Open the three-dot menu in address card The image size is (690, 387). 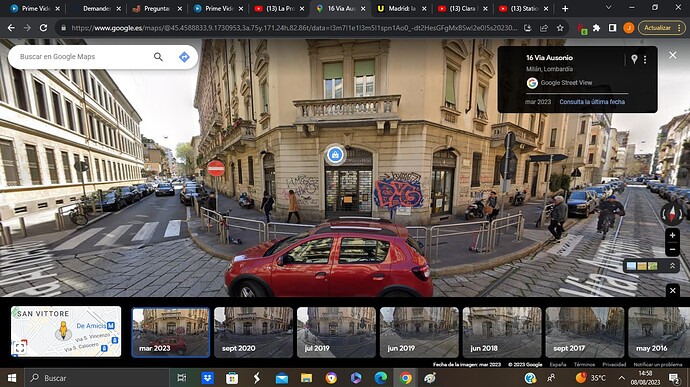pyautogui.click(x=645, y=59)
